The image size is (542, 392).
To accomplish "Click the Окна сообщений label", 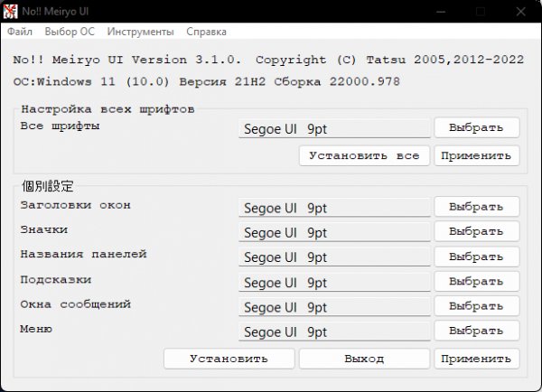I will (75, 304).
